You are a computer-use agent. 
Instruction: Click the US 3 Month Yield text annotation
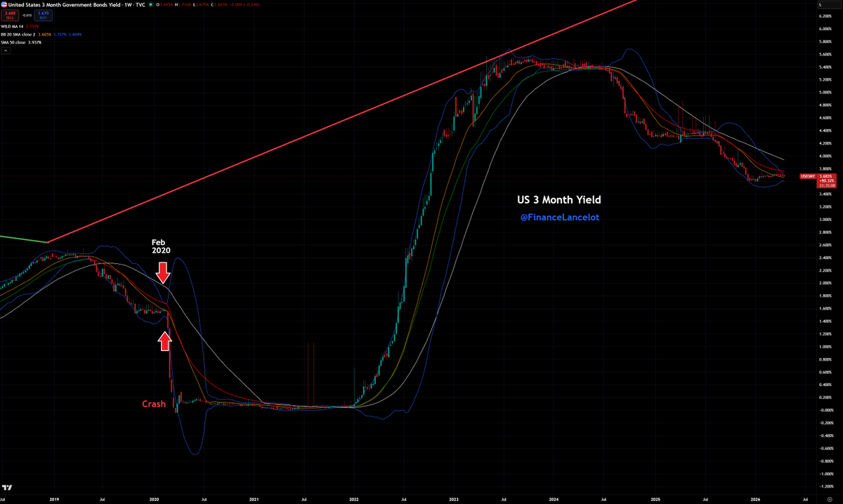(558, 200)
